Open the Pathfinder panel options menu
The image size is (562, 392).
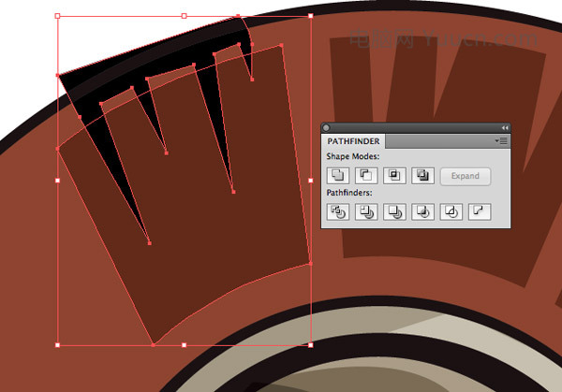(501, 141)
